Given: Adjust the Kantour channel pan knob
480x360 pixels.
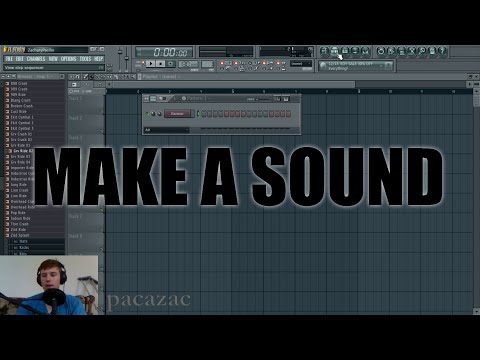Looking at the screenshot, I should point(153,114).
